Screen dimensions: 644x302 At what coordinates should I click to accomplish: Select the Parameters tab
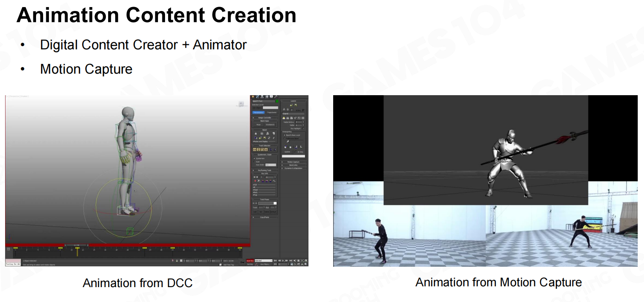259,112
